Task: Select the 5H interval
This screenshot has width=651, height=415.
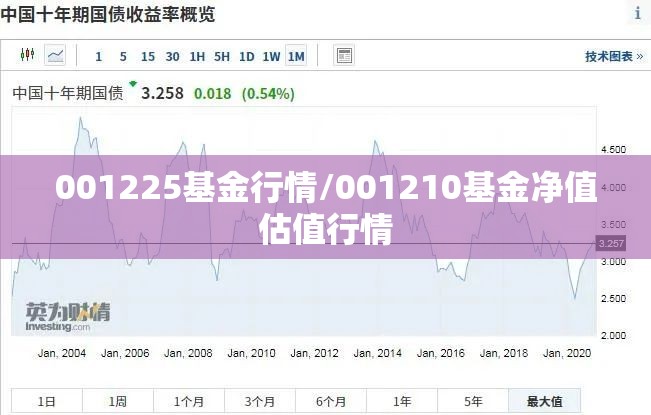Action: coord(222,56)
